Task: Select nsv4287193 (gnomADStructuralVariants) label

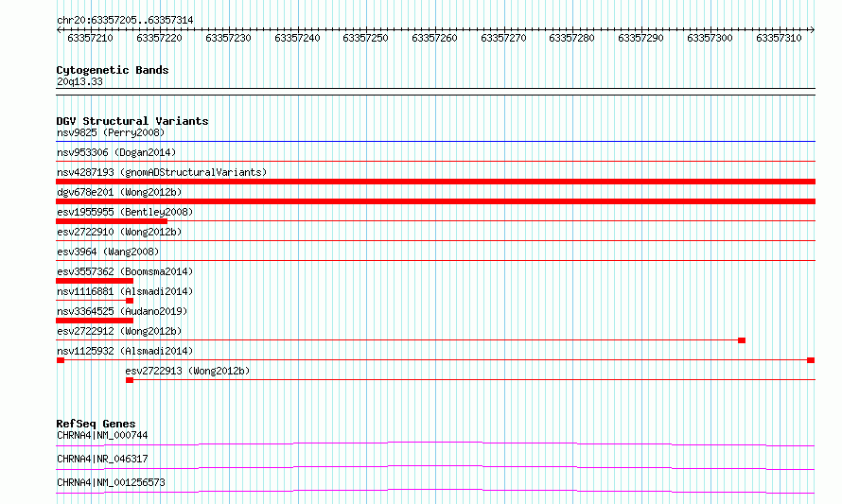Action: 162,172
